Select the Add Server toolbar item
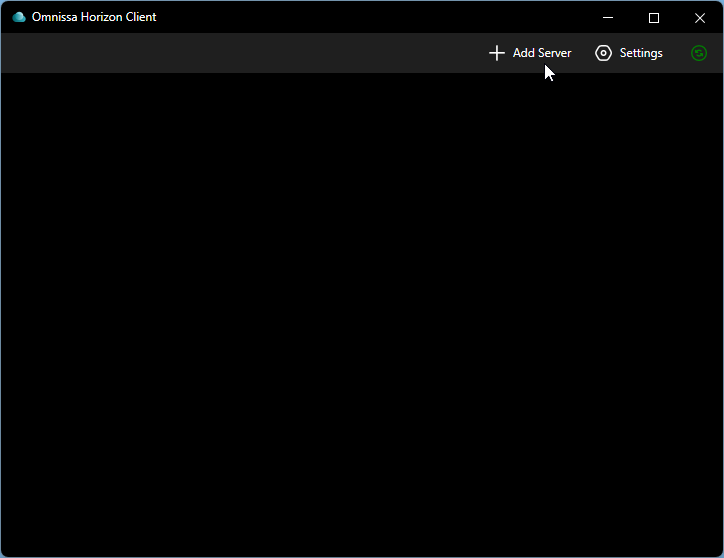The height and width of the screenshot is (558, 724). [529, 53]
